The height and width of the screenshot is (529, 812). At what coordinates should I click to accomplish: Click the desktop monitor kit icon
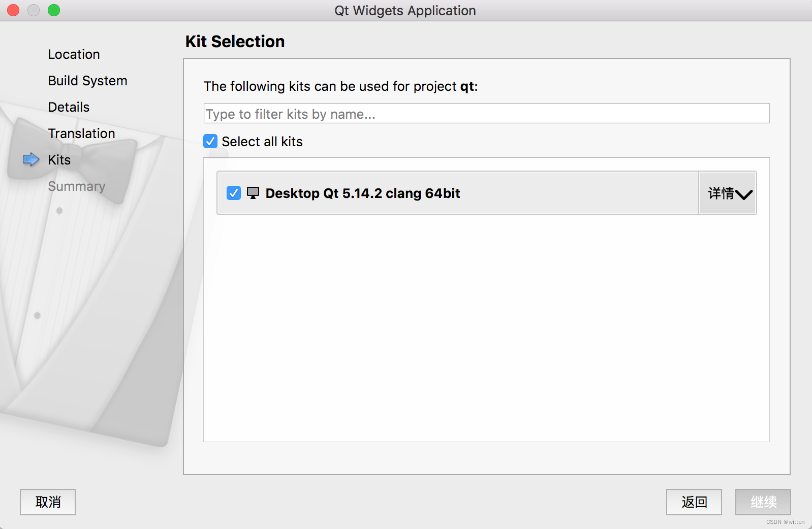(253, 193)
